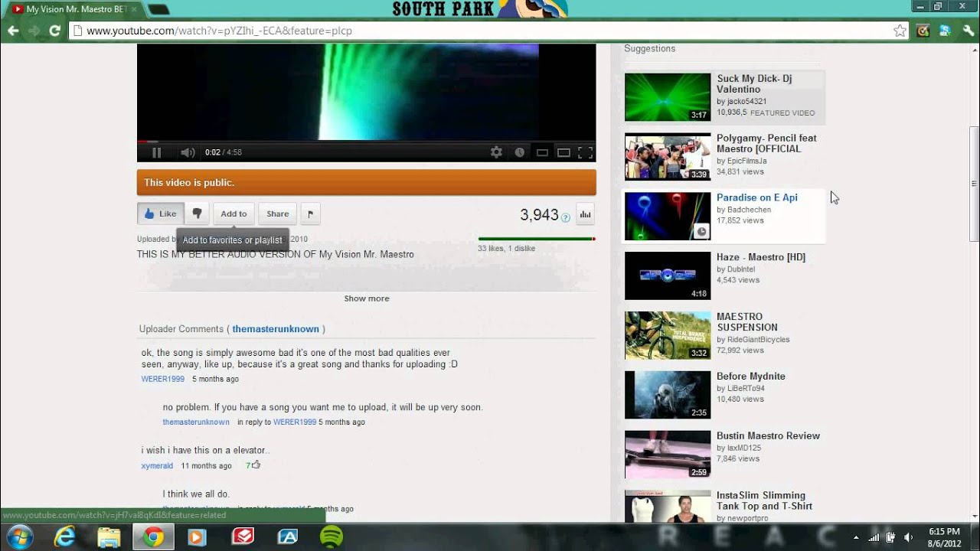Open Windows Explorer folder in taskbar
The width and height of the screenshot is (980, 551).
pyautogui.click(x=109, y=537)
